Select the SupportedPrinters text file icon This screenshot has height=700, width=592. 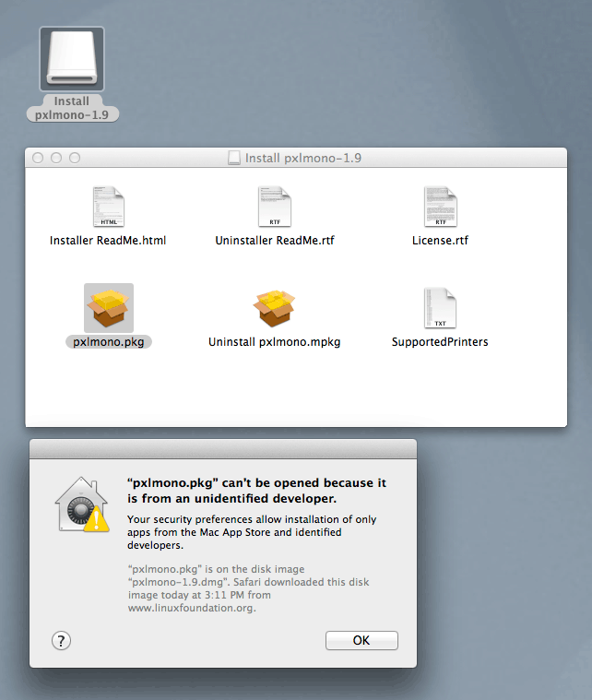click(440, 308)
